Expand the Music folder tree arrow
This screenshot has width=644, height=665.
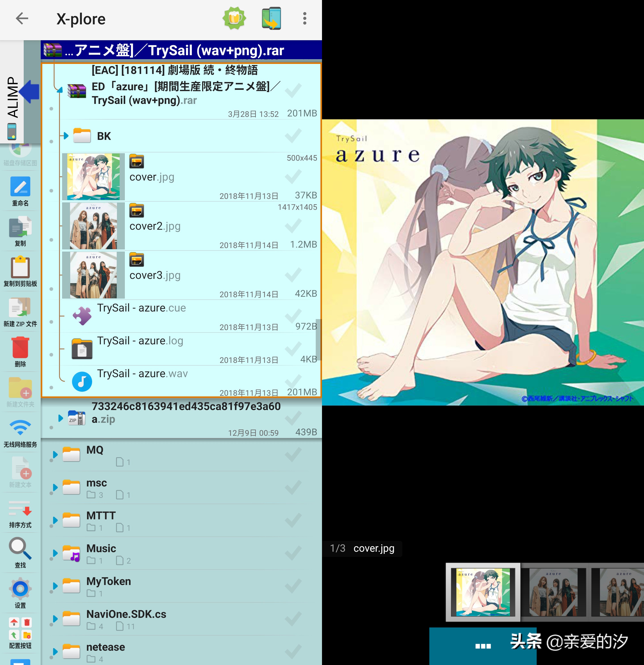pyautogui.click(x=55, y=553)
